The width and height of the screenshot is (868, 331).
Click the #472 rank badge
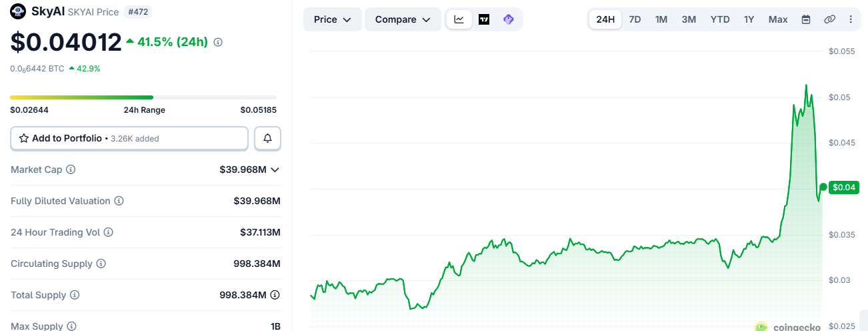[x=137, y=11]
